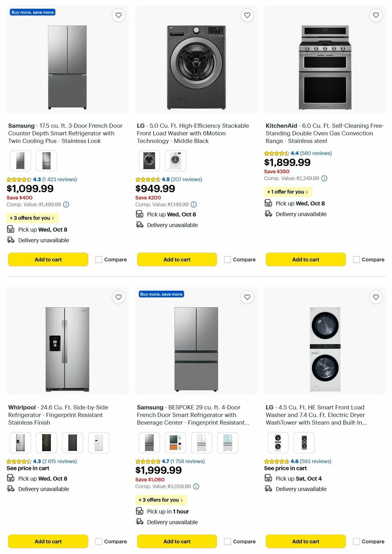Enable Compare on the KitchenAid range
Viewport: 392px width, 554px height.
(356, 259)
